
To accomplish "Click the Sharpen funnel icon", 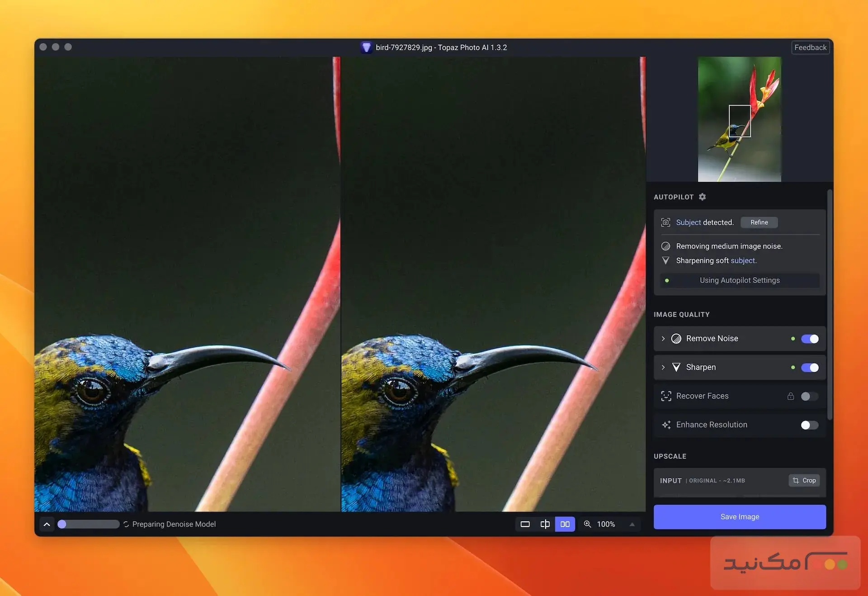I will click(x=676, y=367).
